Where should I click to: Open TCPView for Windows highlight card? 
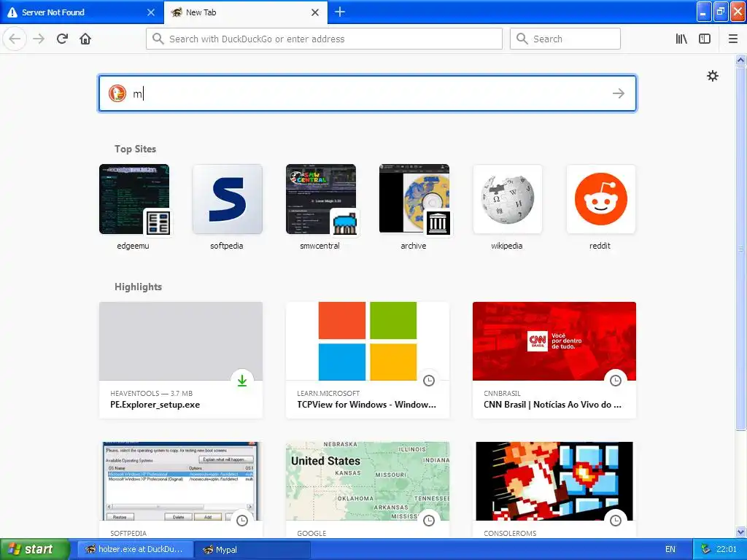pos(368,360)
